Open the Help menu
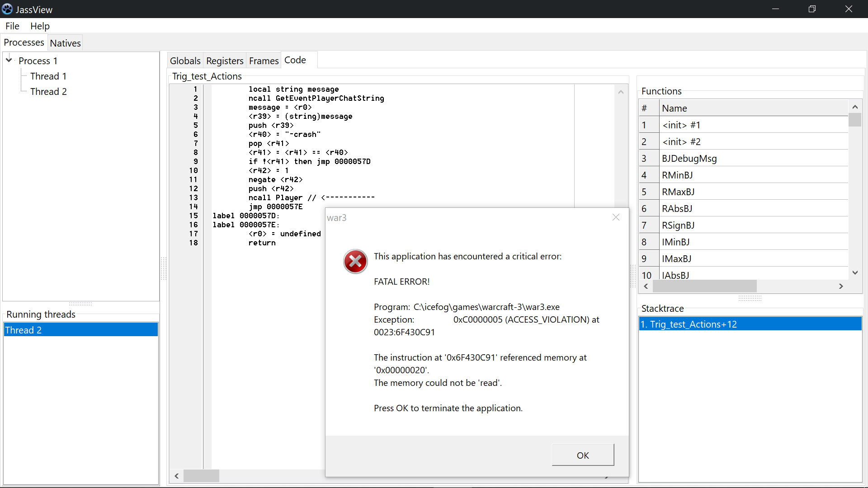Screen dimensions: 868x488 pos(40,26)
